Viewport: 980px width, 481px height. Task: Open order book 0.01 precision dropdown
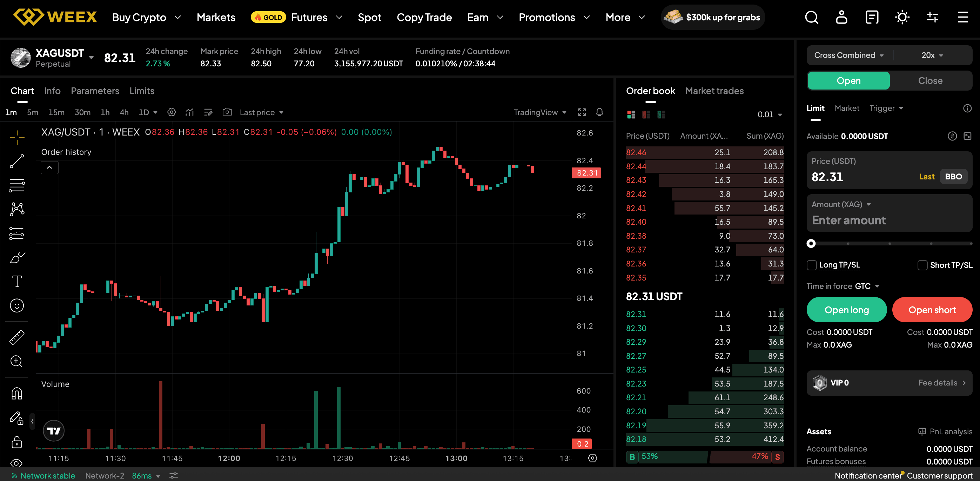(770, 115)
